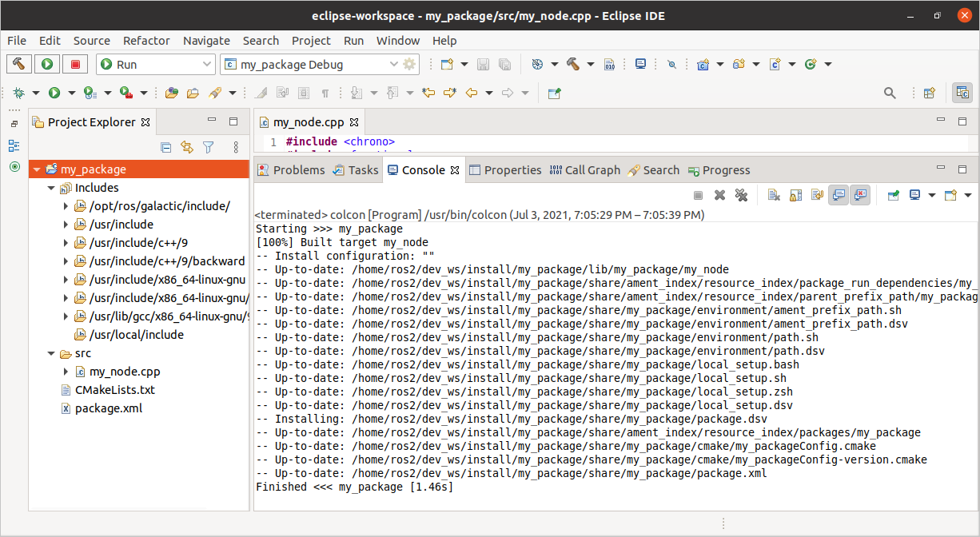Disable Show Console When Standard Out Changes

coord(838,194)
